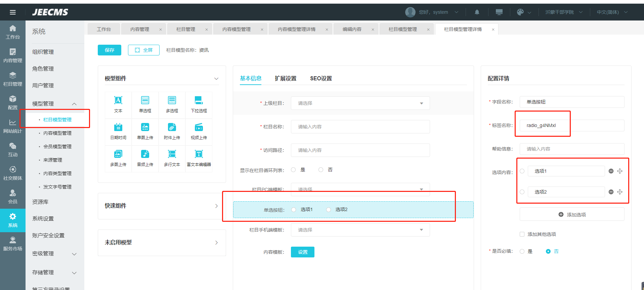Select the 视频上传 video upload component
Screen dimensions: 644x290
click(x=199, y=128)
